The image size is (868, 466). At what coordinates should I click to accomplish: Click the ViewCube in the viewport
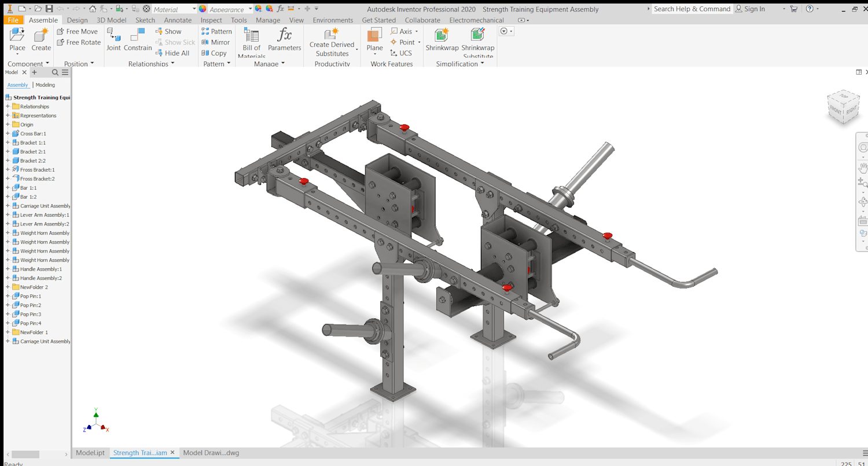pos(843,107)
